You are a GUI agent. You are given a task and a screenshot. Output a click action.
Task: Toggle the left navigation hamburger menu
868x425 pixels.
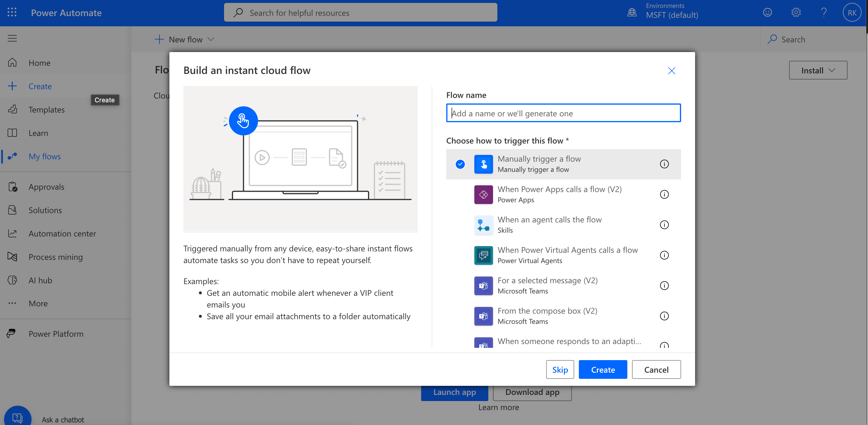pos(12,39)
